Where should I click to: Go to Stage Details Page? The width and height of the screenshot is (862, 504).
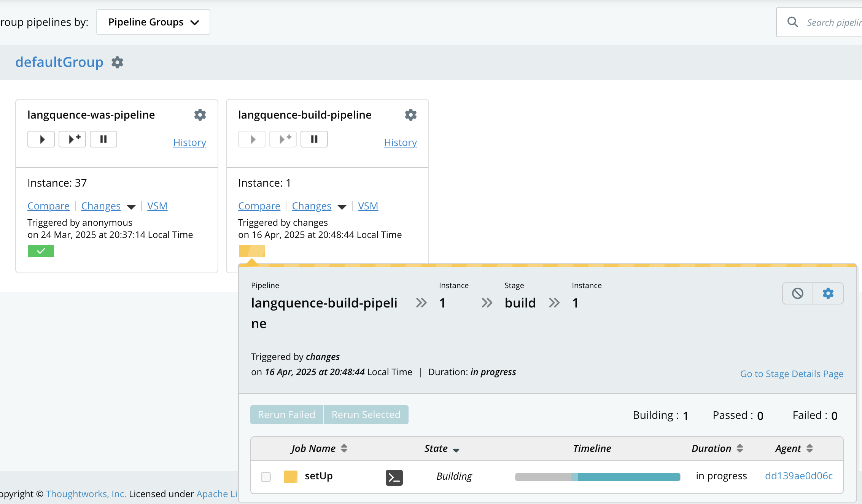tap(792, 374)
